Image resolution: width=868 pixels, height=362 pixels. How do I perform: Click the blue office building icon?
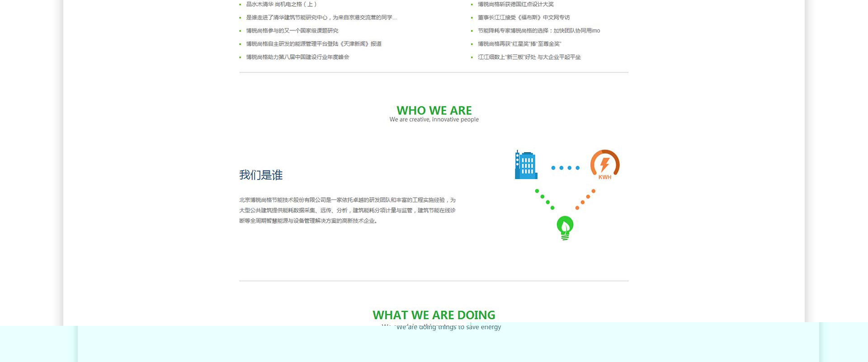click(526, 165)
